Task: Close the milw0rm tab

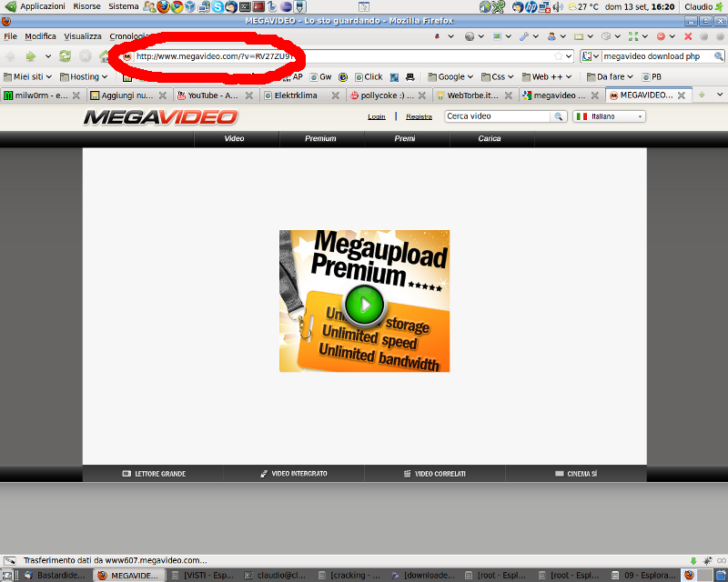Action: point(76,95)
